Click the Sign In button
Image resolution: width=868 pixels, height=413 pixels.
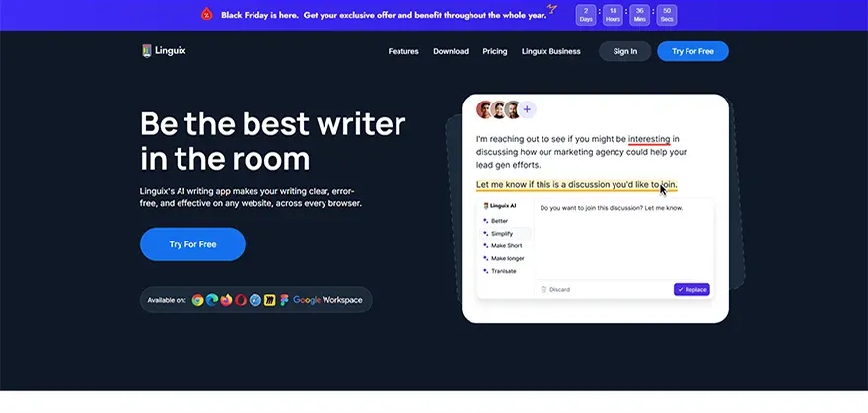(x=625, y=51)
